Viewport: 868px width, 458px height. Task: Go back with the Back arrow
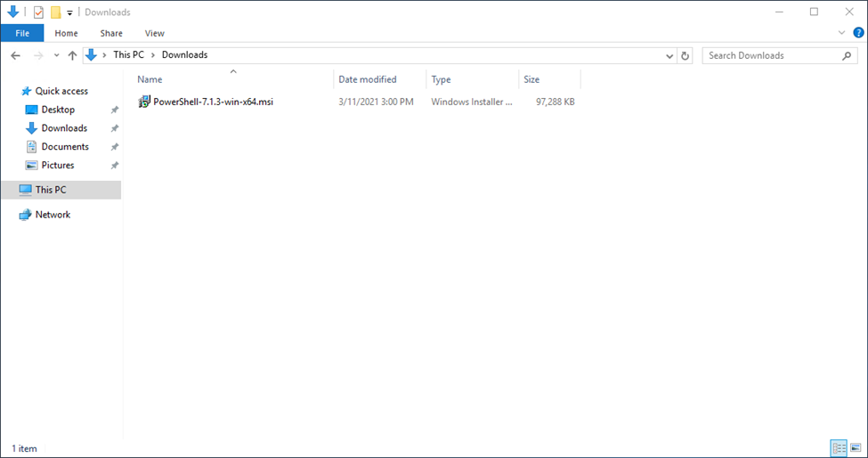pos(15,55)
